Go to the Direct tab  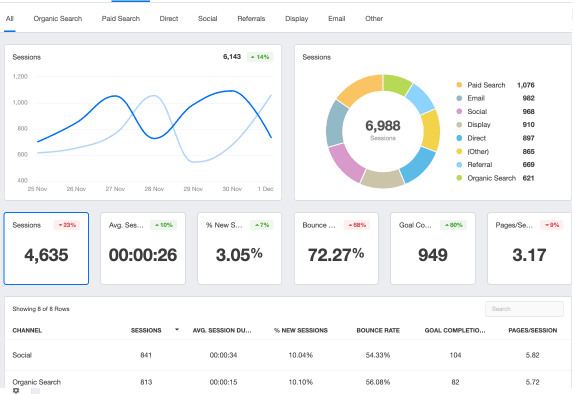pos(169,19)
